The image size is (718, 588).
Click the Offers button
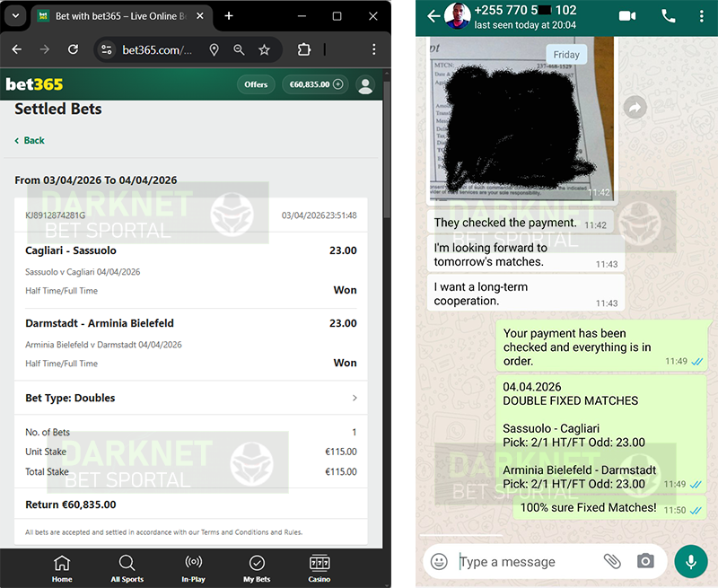point(256,84)
